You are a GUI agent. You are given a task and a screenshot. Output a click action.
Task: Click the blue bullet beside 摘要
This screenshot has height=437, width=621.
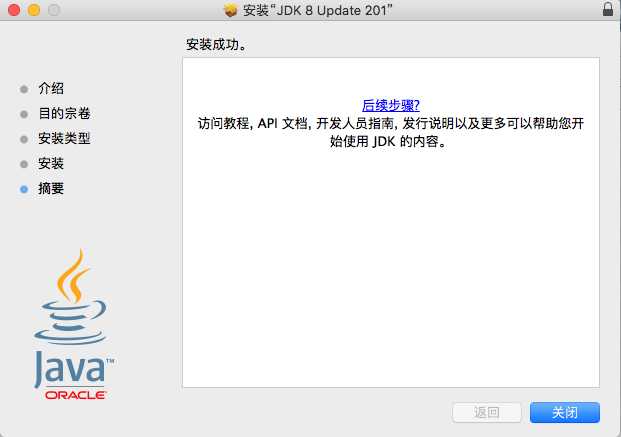[24, 189]
